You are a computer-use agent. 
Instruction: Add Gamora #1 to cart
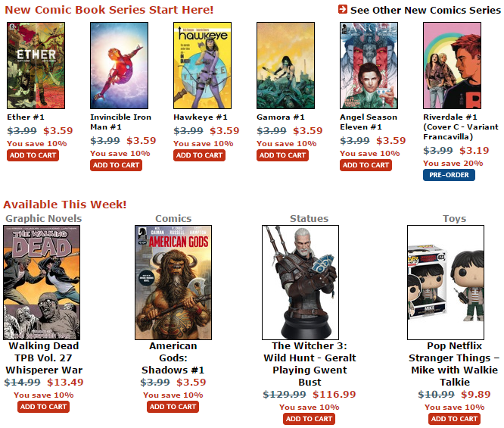[282, 155]
